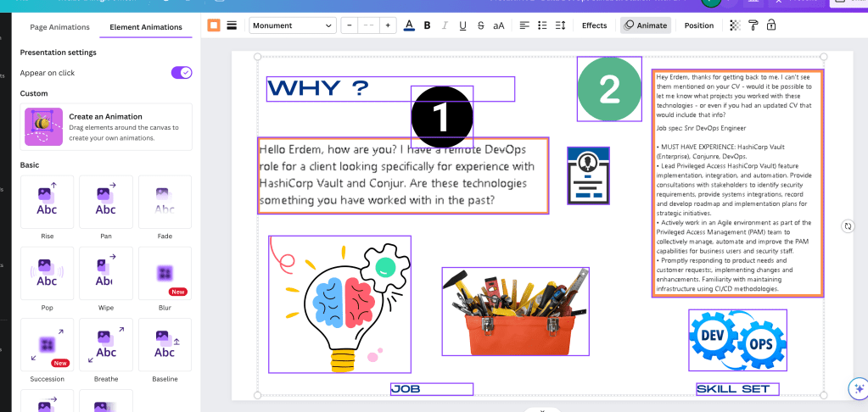Viewport: 868px width, 412px height.
Task: Click the lock element icon
Action: tap(771, 25)
